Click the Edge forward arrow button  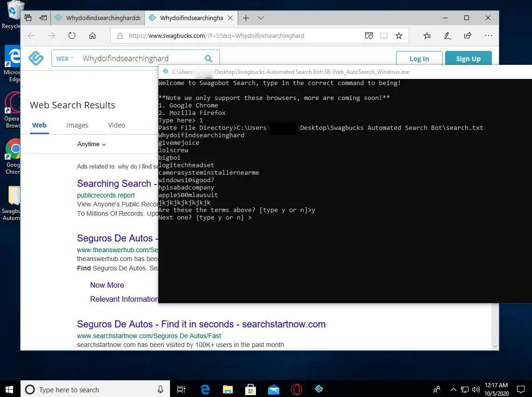click(51, 35)
